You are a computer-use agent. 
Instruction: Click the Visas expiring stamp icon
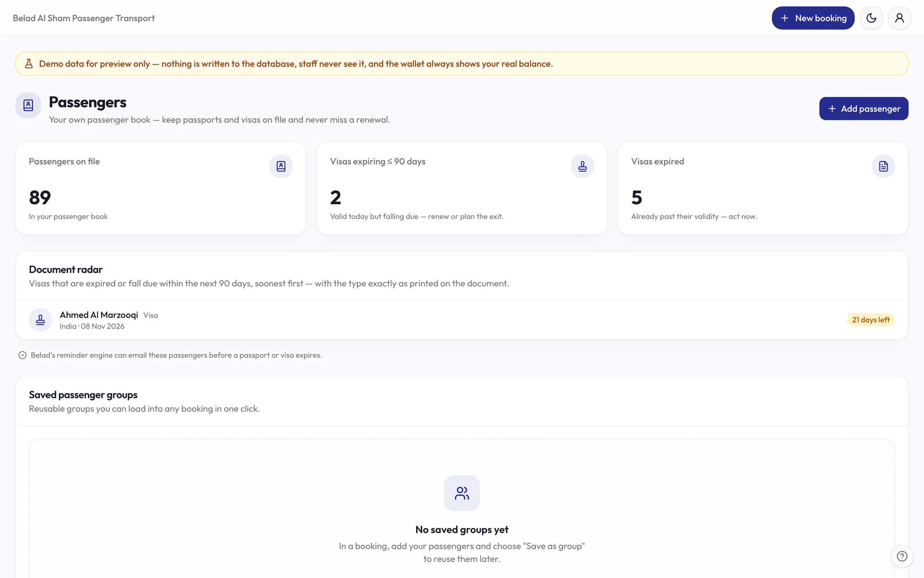[583, 166]
